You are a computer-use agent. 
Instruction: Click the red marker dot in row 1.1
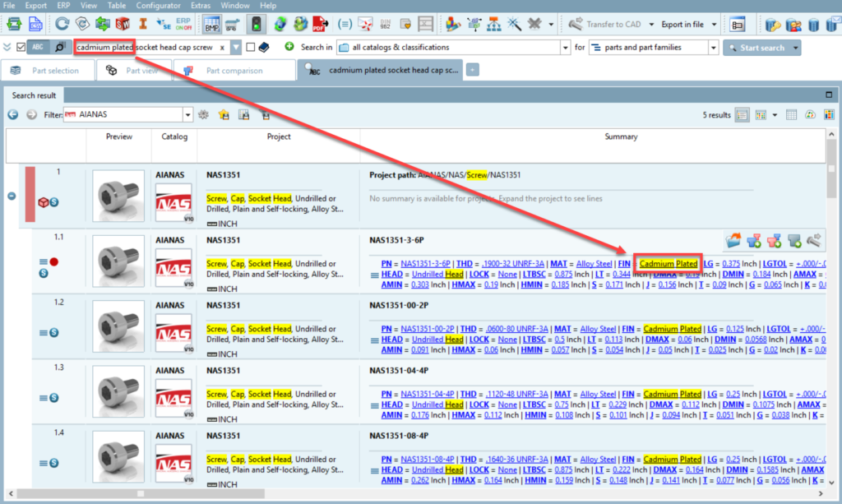pyautogui.click(x=54, y=262)
